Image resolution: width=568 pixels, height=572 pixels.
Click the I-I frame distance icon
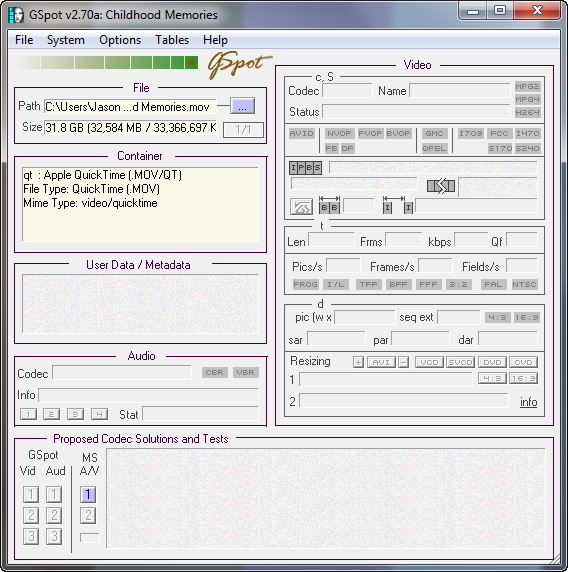coord(397,205)
